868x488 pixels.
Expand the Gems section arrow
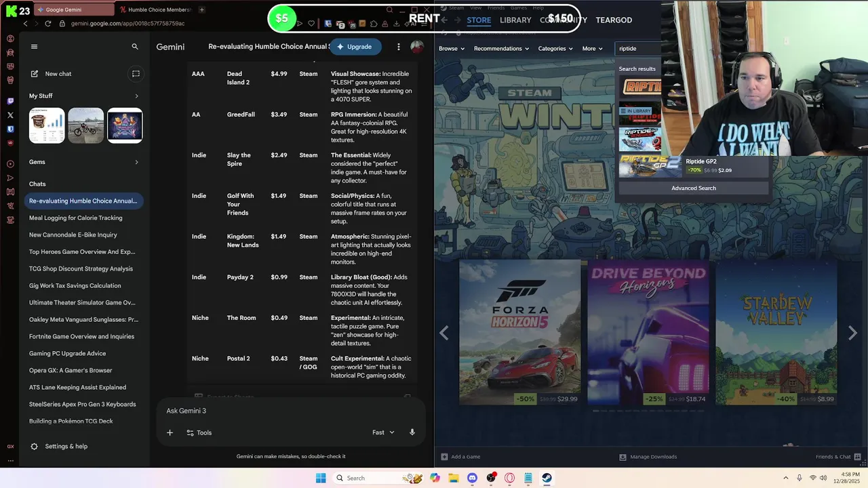click(x=136, y=162)
